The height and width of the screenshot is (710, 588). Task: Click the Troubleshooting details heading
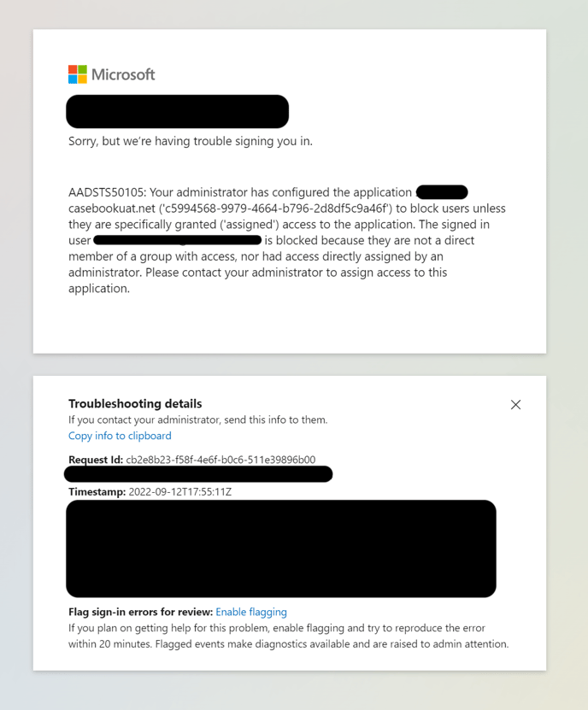135,403
